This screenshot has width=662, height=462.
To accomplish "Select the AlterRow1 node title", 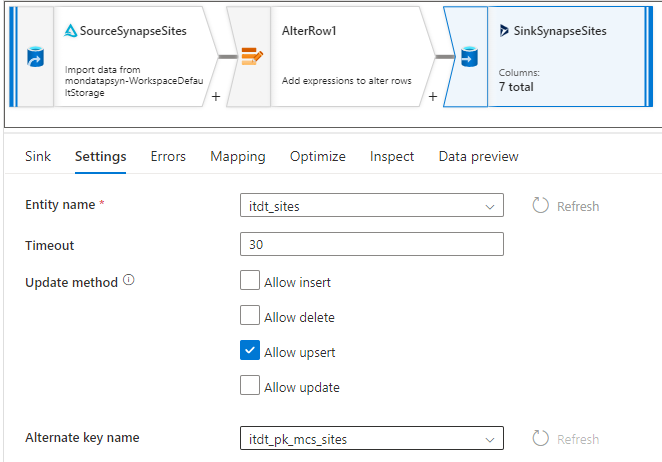I will [309, 31].
